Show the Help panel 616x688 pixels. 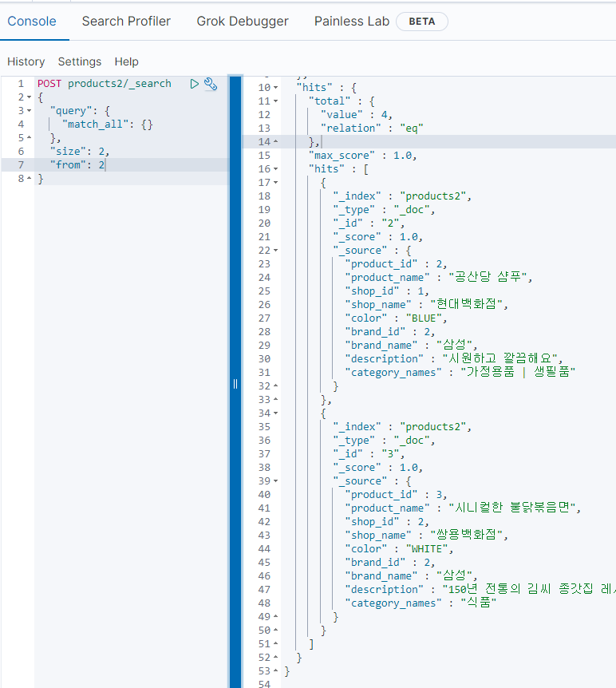126,61
